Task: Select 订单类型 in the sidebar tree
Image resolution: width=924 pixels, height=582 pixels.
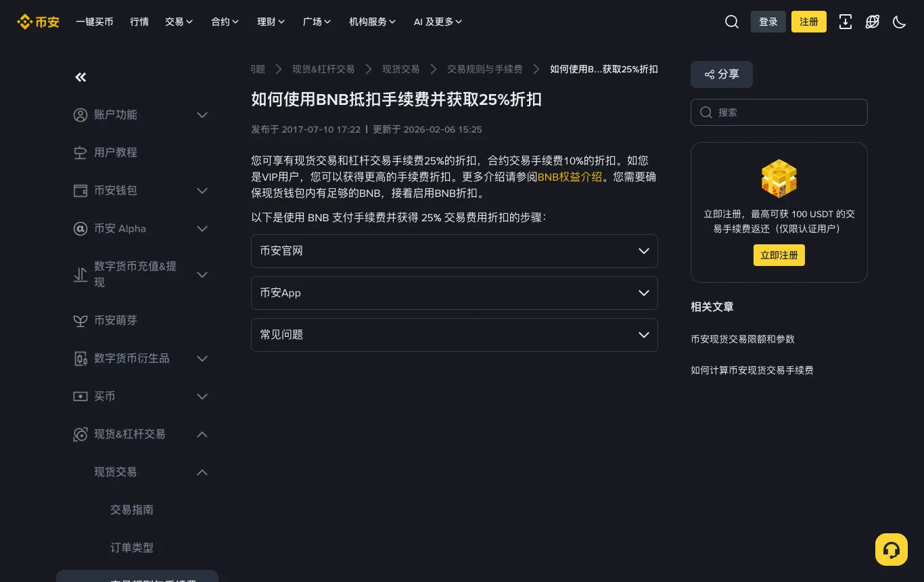Action: point(132,548)
